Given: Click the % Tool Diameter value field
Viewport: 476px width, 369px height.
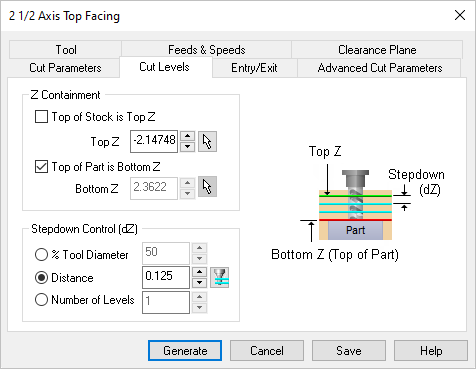Looking at the screenshot, I should tap(166, 253).
